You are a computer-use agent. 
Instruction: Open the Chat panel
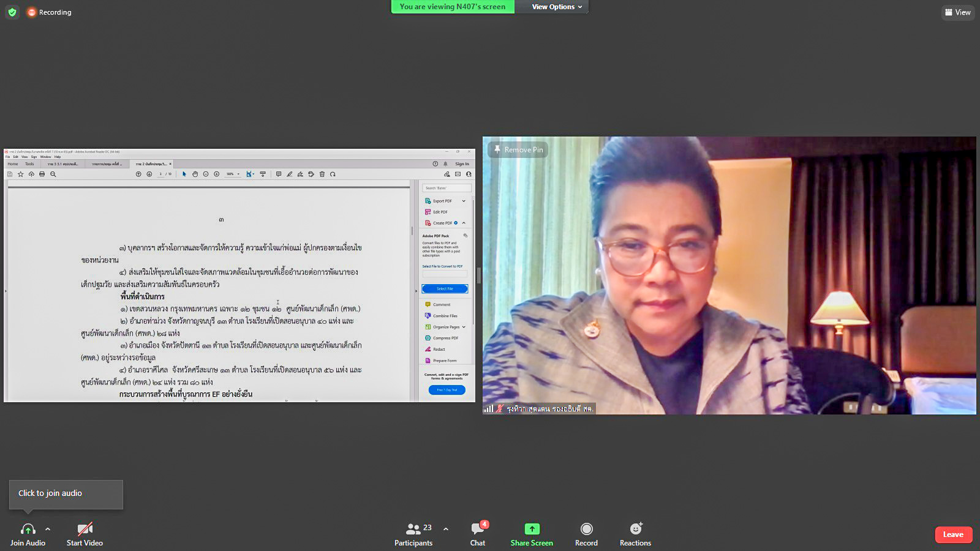[478, 534]
